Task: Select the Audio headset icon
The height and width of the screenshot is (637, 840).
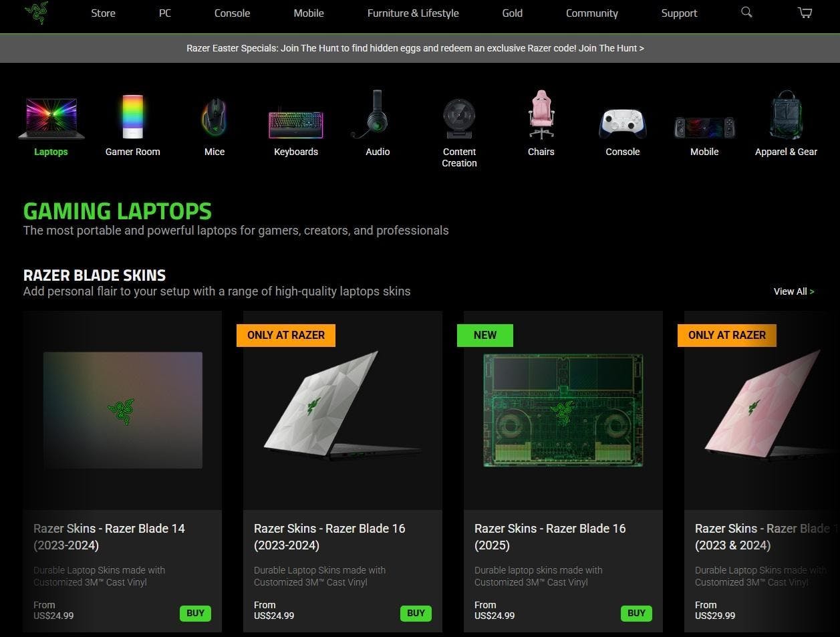Action: click(370, 114)
